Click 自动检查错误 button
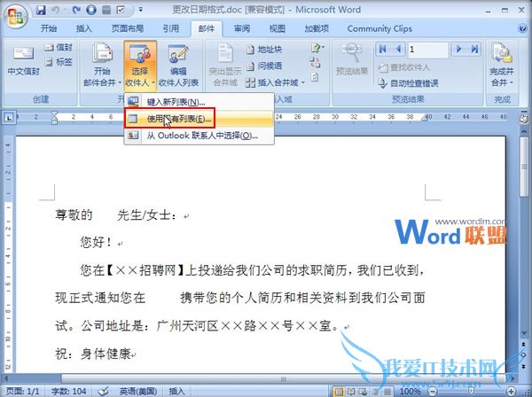Viewport: 532px width, 397px height. coord(408,83)
